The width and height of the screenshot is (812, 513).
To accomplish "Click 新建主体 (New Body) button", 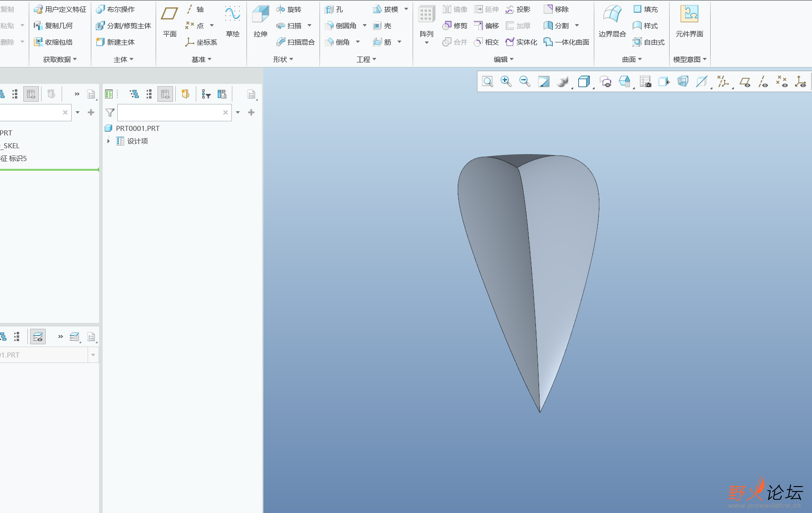I will click(115, 42).
